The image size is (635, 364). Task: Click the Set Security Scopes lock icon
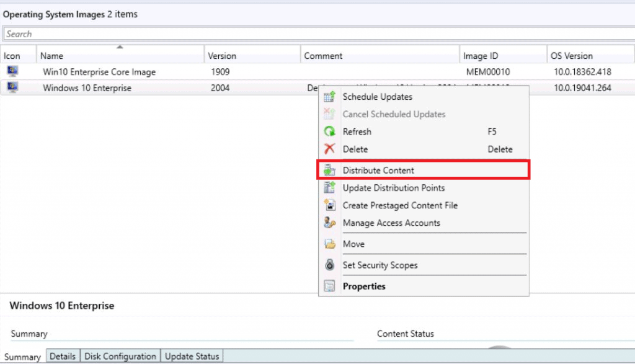point(329,265)
